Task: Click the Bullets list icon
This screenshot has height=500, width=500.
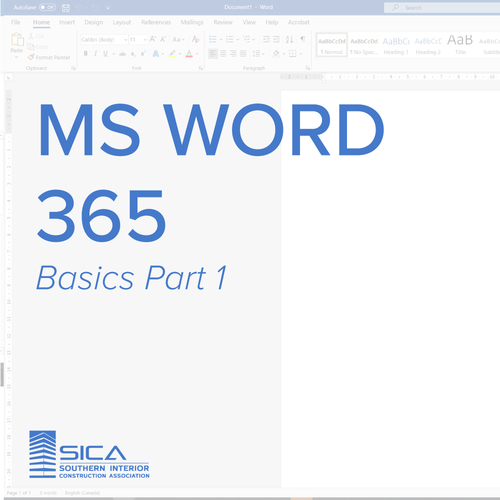Action: (212, 39)
